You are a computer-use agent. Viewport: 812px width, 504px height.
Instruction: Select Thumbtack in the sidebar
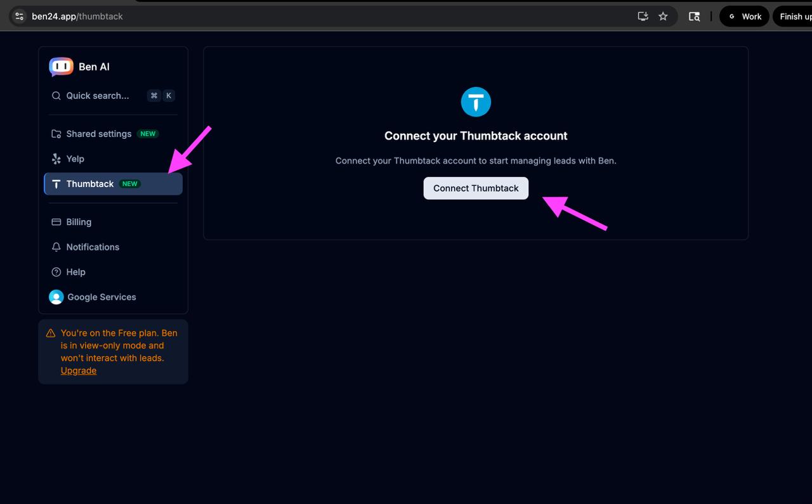pyautogui.click(x=113, y=184)
